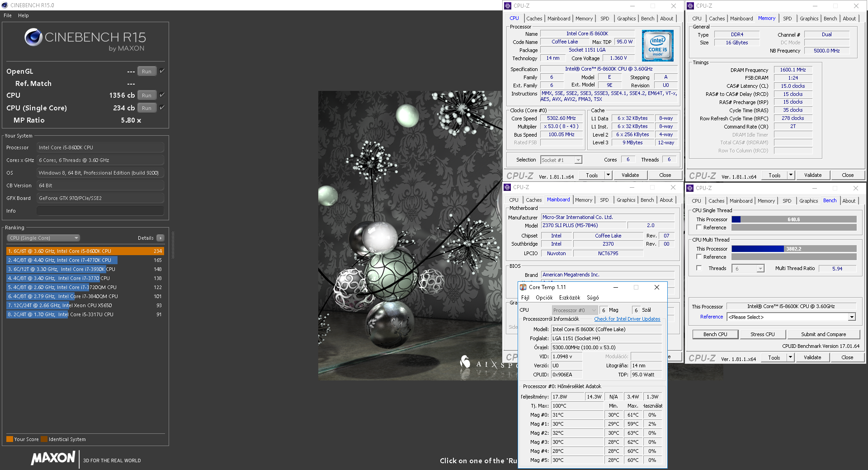Screen dimensions: 868x470
Task: Click the Reference link in CPU-Z Bench
Action: click(712, 317)
